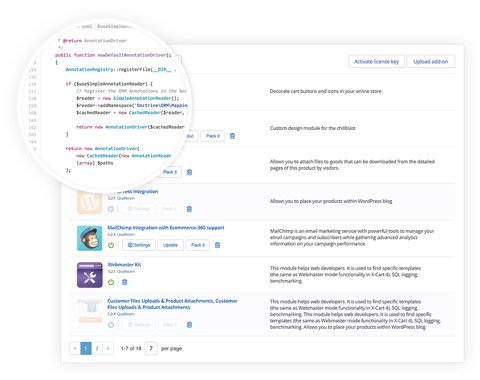Click the Activate license key button
Viewport: 480px width, 380px height.
pyautogui.click(x=376, y=62)
